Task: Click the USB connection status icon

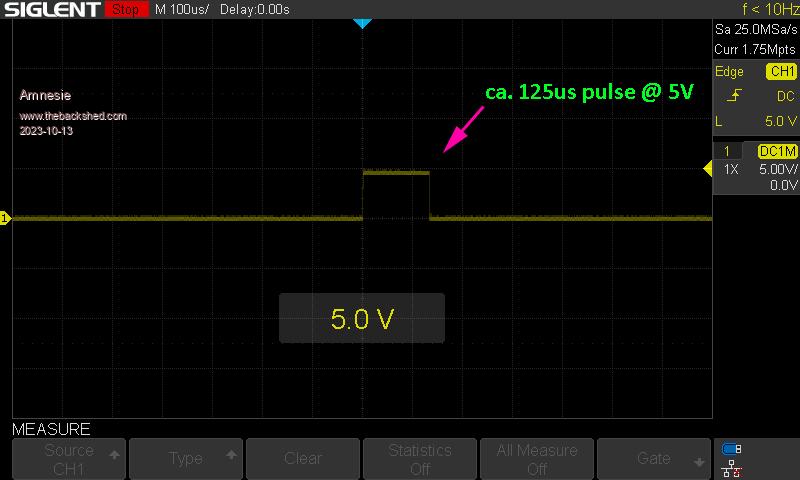Action: 731,449
